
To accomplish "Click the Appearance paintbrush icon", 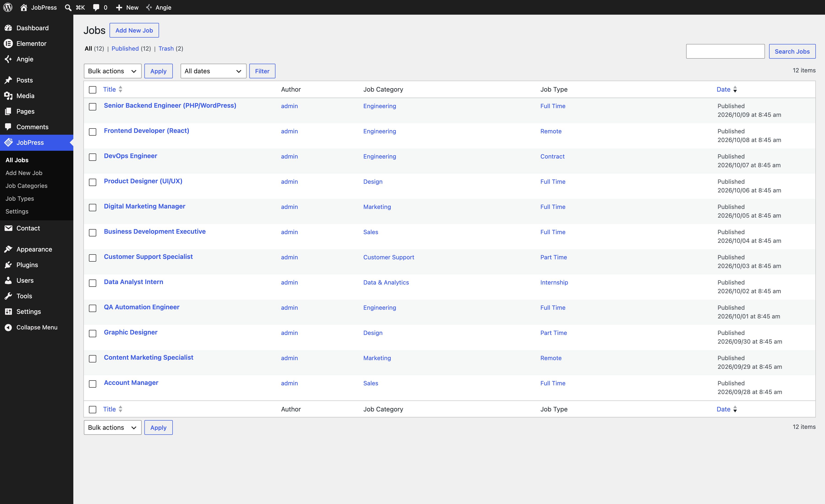I will tap(8, 249).
